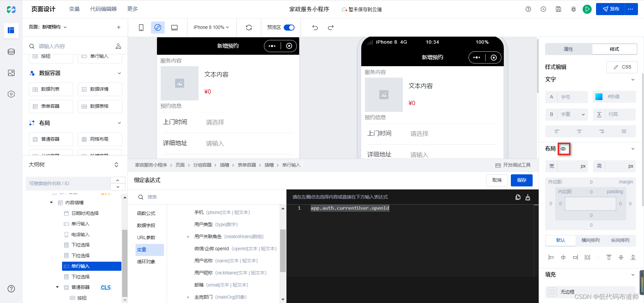Screen dimensions: 644x303
Task: Open the debug bug icon
Action: pos(574,9)
